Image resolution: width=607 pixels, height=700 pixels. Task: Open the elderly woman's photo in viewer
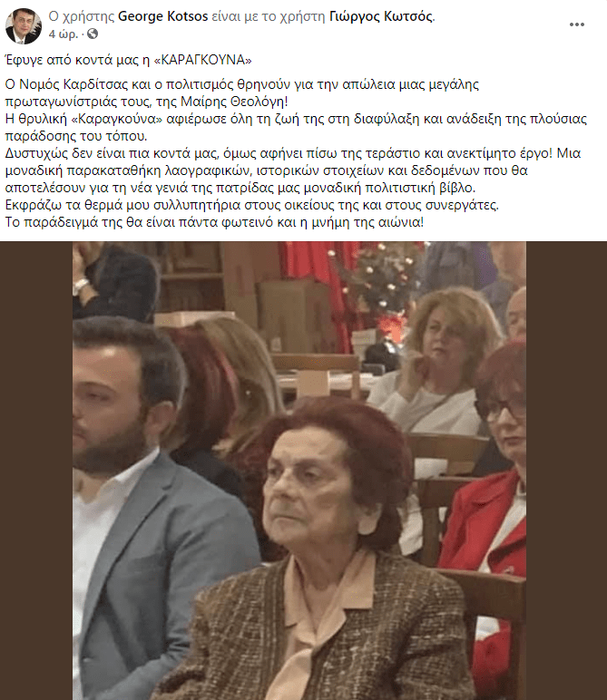299,471
